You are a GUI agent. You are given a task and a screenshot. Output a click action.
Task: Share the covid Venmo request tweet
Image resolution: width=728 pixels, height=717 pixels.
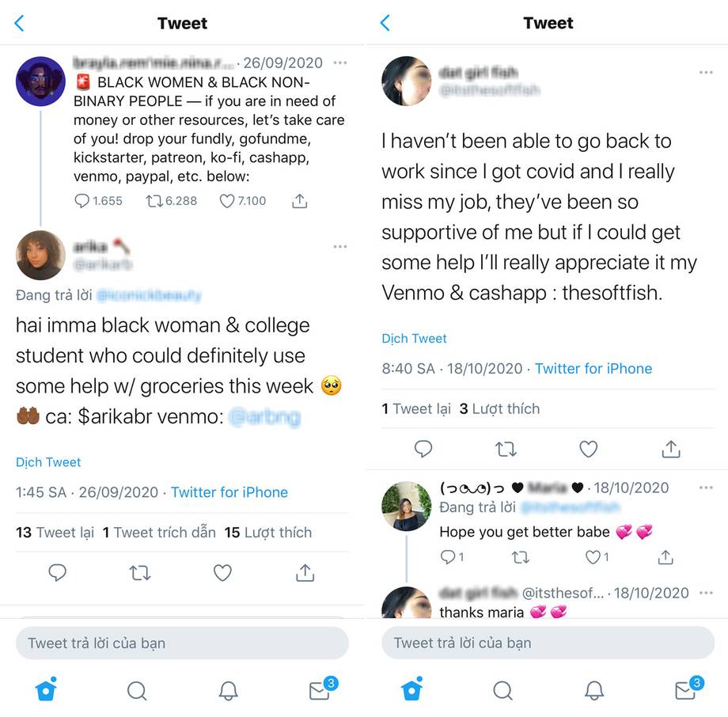pyautogui.click(x=670, y=449)
